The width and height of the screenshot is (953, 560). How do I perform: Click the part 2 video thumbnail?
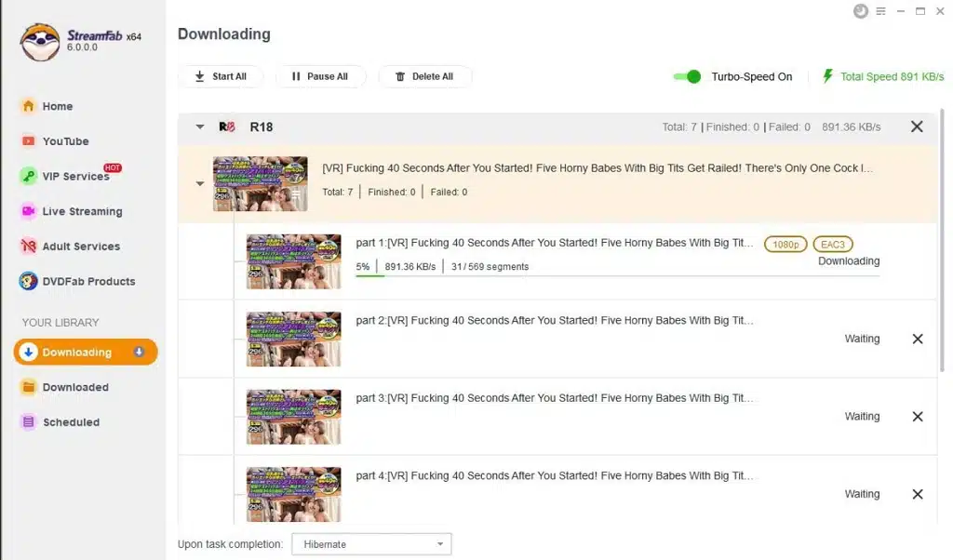(293, 339)
